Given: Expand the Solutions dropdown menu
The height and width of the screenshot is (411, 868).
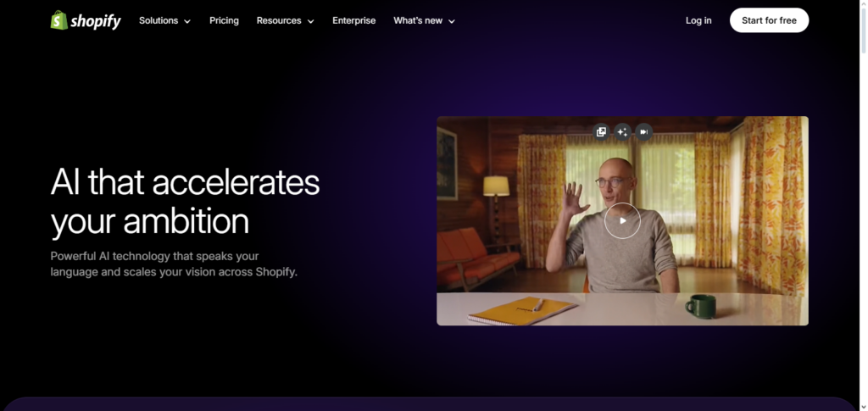Looking at the screenshot, I should click(x=164, y=20).
